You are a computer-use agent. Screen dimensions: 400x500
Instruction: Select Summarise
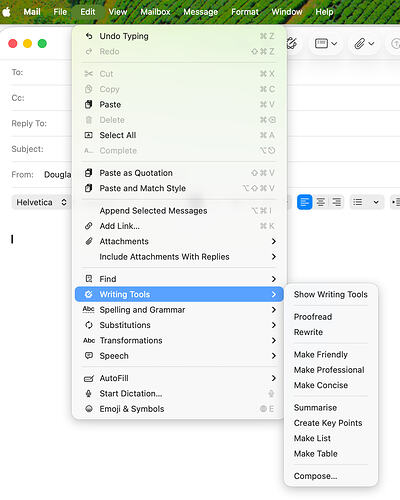331,408
